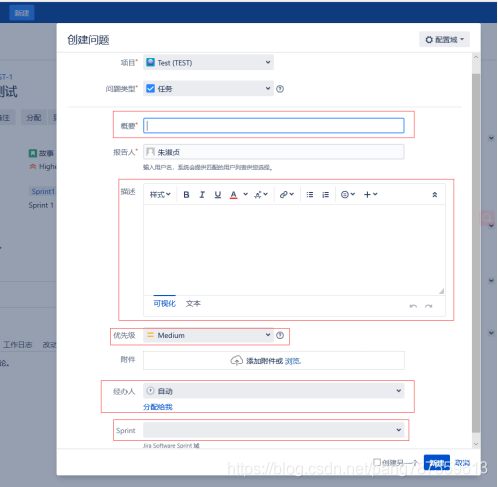This screenshot has height=487, width=498.
Task: Click the 分配 button on background page
Action: pos(34,117)
